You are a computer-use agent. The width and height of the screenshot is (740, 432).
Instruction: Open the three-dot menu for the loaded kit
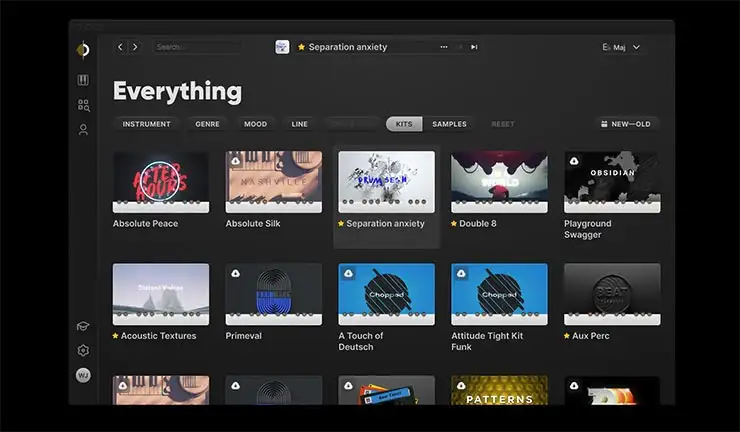[x=444, y=47]
